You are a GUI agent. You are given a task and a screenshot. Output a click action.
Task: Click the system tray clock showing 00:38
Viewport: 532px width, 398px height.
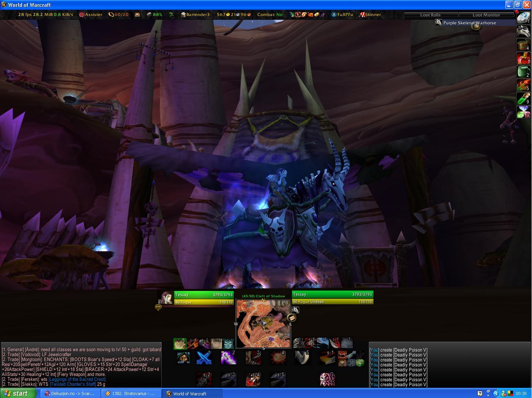521,393
